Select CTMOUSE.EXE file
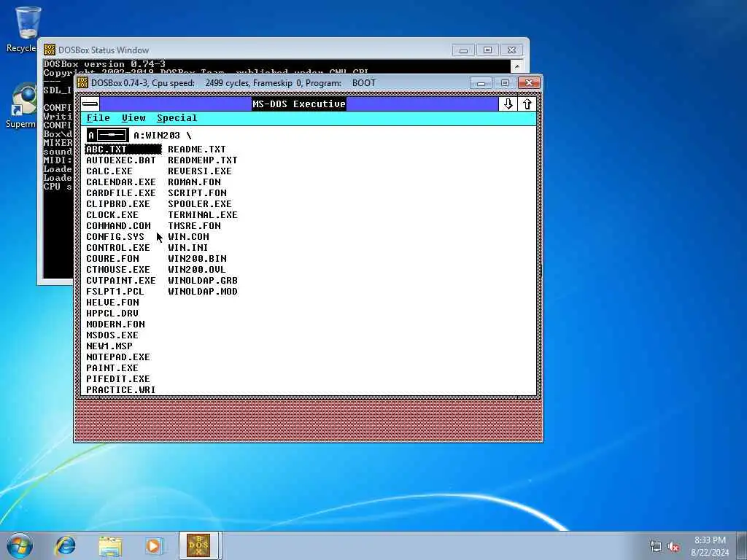This screenshot has height=560, width=747. [118, 270]
